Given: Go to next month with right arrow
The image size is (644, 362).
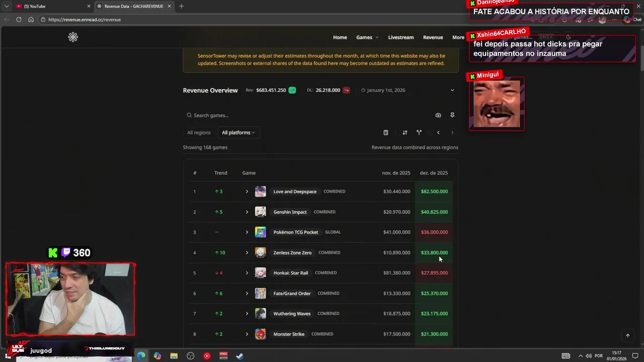Looking at the screenshot, I should click(x=452, y=133).
